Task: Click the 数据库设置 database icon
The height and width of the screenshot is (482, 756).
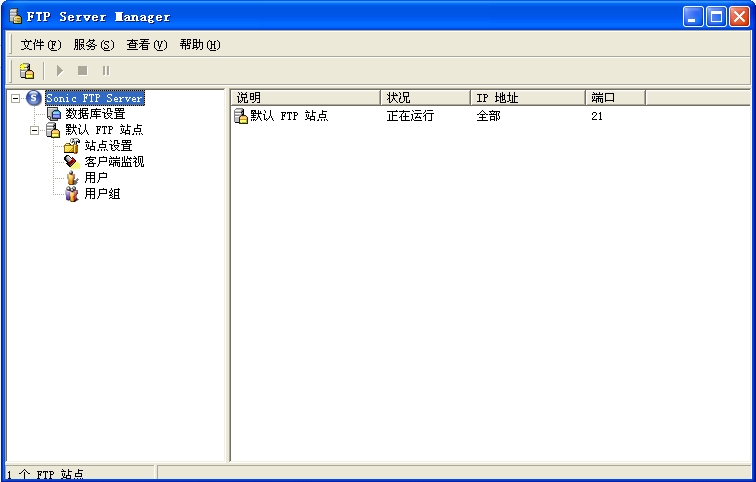Action: [54, 114]
